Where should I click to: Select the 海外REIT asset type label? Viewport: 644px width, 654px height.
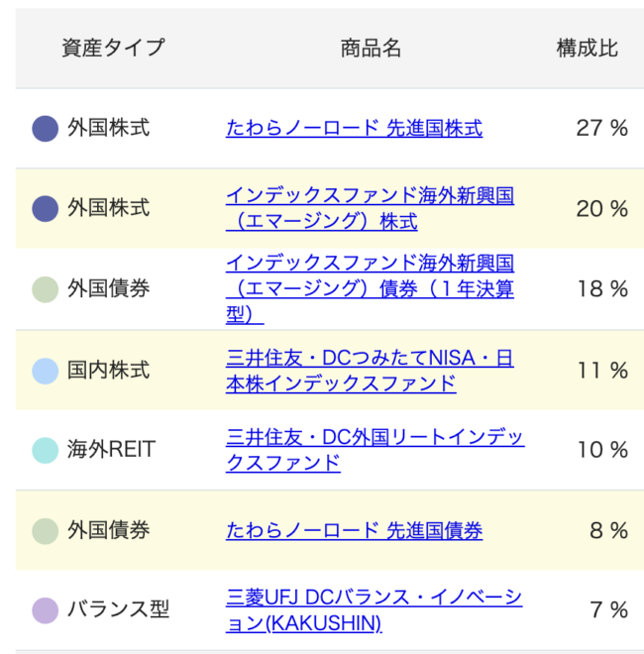tap(112, 449)
